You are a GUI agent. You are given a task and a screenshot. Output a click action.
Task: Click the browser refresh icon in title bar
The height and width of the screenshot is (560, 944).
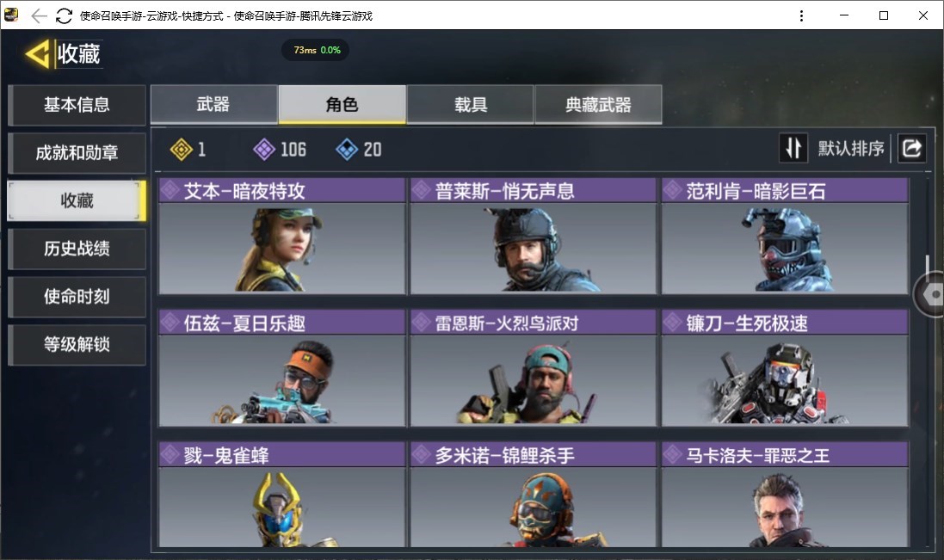[64, 15]
